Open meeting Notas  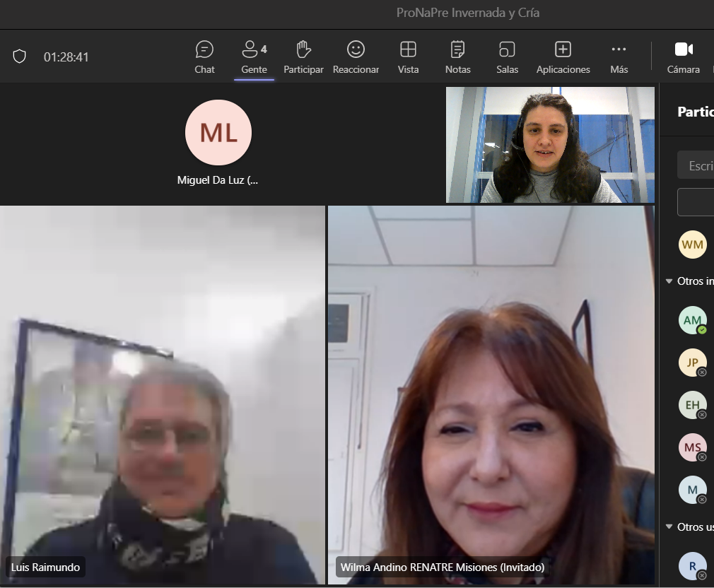click(457, 57)
